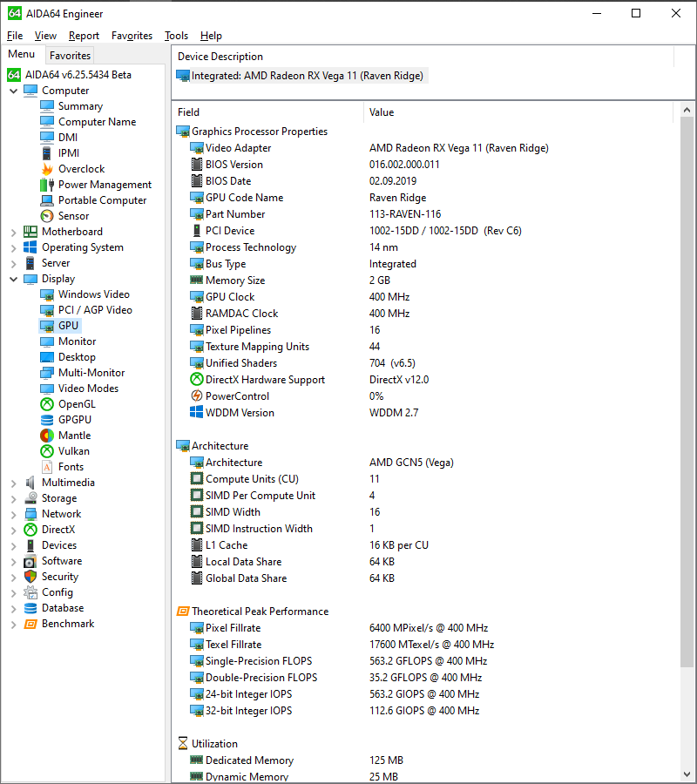697x784 pixels.
Task: Click the Motherboard icon in tree
Action: pyautogui.click(x=30, y=232)
